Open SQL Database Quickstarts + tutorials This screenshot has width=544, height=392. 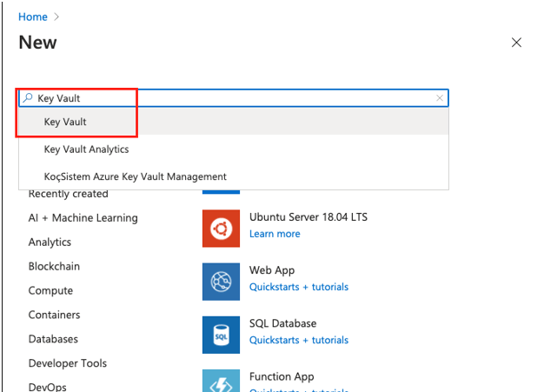pos(299,340)
